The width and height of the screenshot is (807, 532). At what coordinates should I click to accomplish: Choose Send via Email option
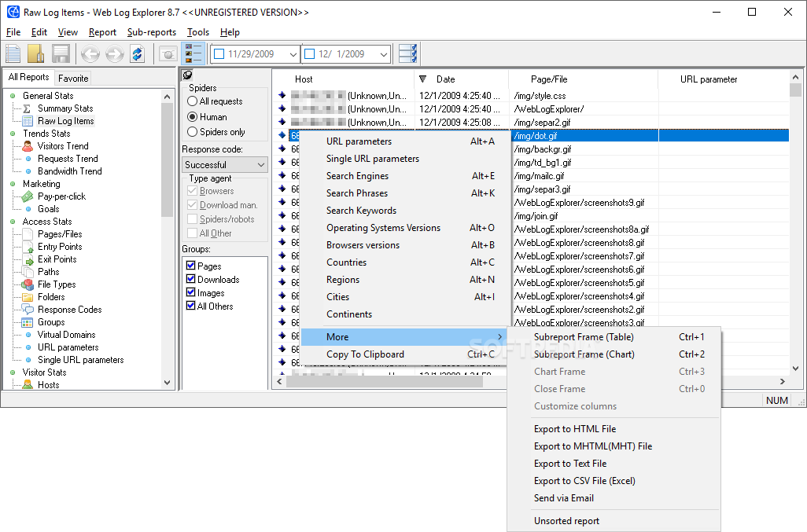(614, 498)
